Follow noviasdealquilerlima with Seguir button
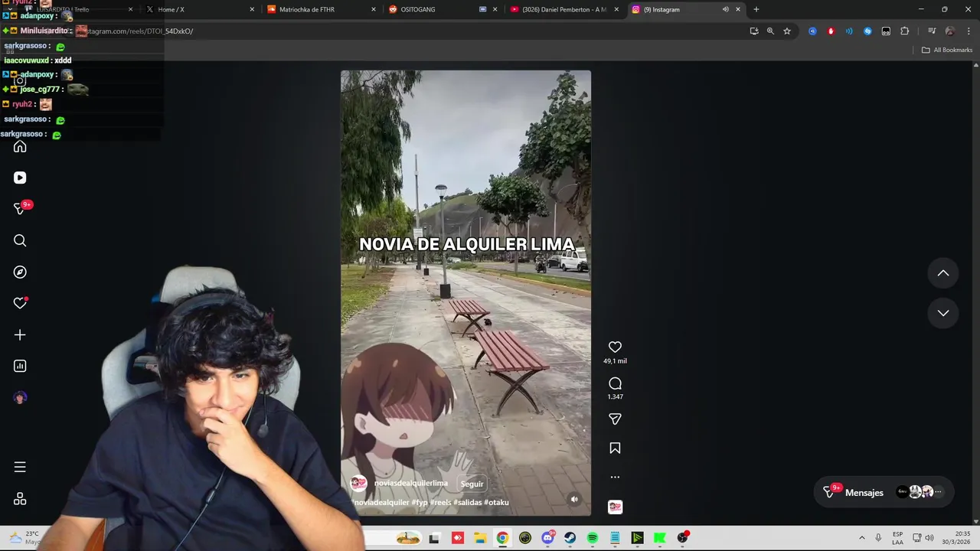Viewport: 980px width, 551px height. click(472, 484)
